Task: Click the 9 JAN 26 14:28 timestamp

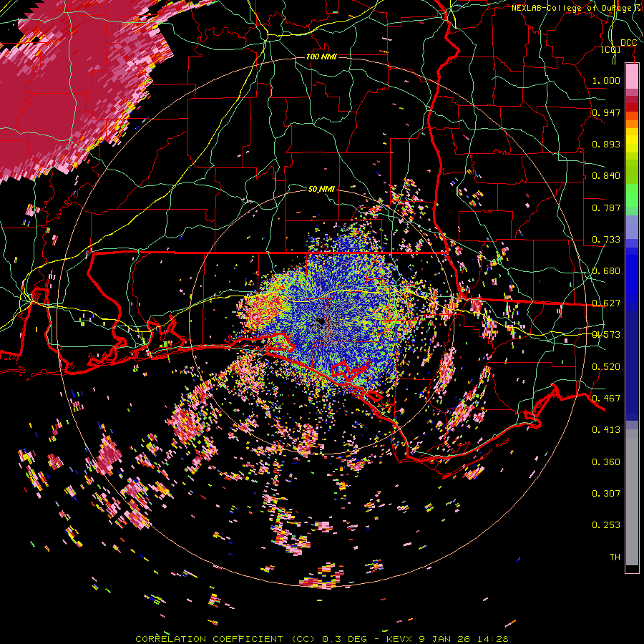Action: (464, 639)
